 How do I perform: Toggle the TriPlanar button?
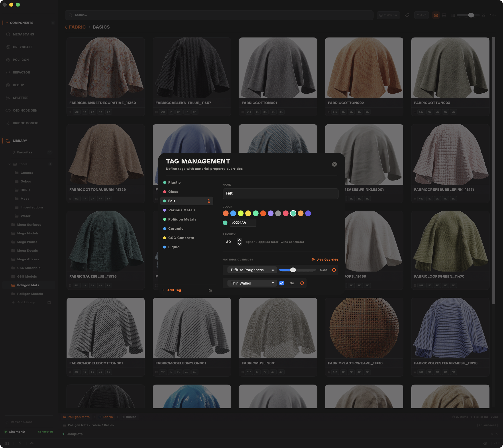[x=388, y=15]
